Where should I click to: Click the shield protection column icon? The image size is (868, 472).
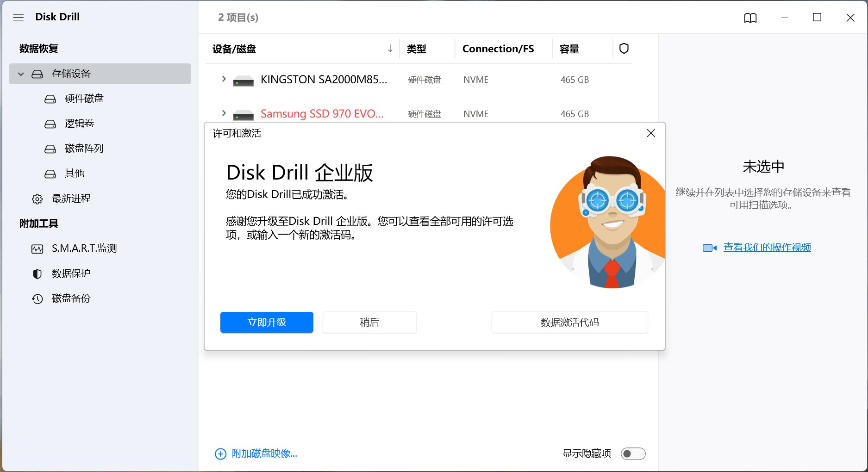(624, 49)
